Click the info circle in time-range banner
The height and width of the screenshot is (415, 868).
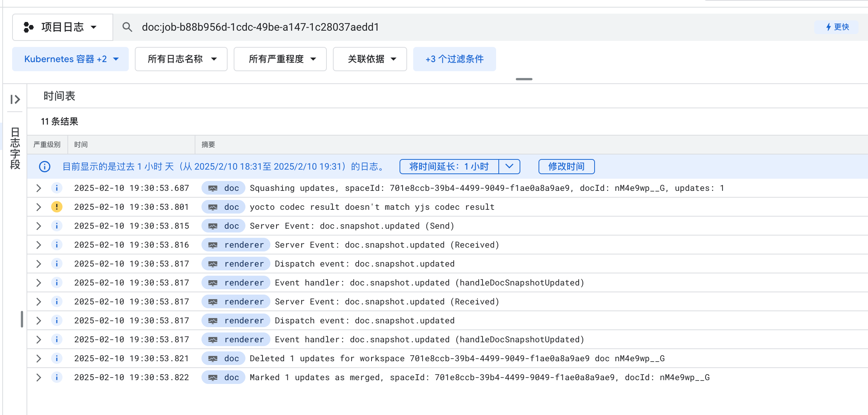pos(45,167)
